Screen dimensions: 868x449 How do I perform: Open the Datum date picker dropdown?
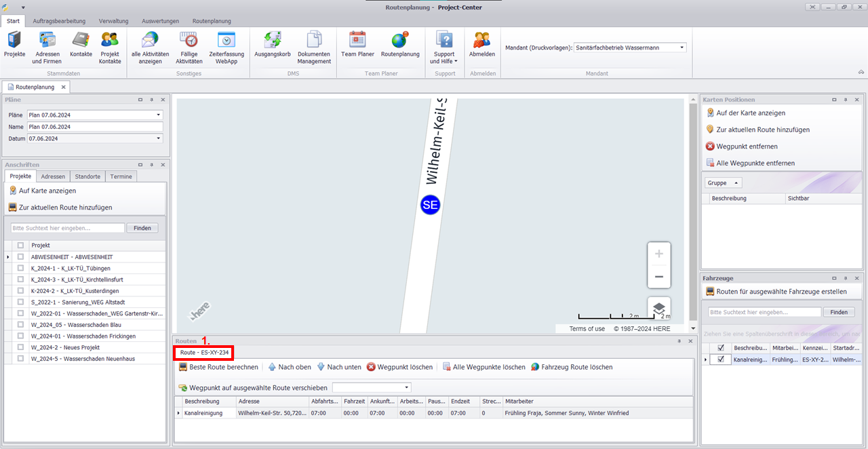click(158, 138)
